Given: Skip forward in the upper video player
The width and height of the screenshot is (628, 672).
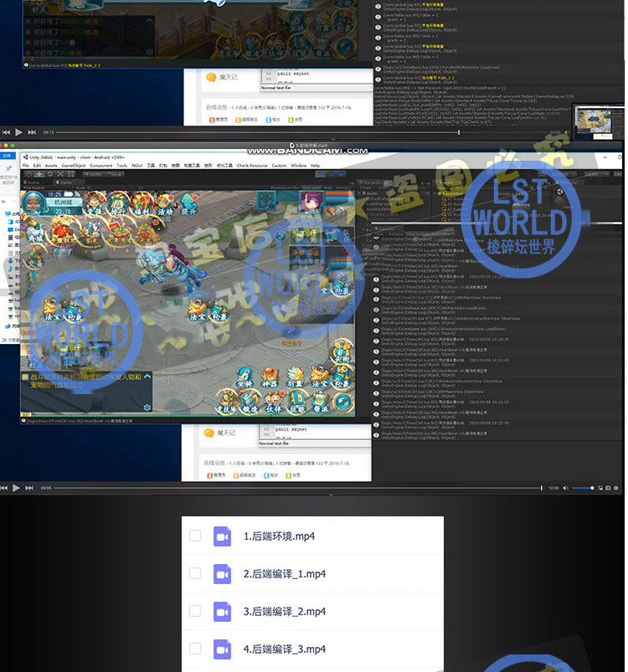Looking at the screenshot, I should click(x=32, y=132).
